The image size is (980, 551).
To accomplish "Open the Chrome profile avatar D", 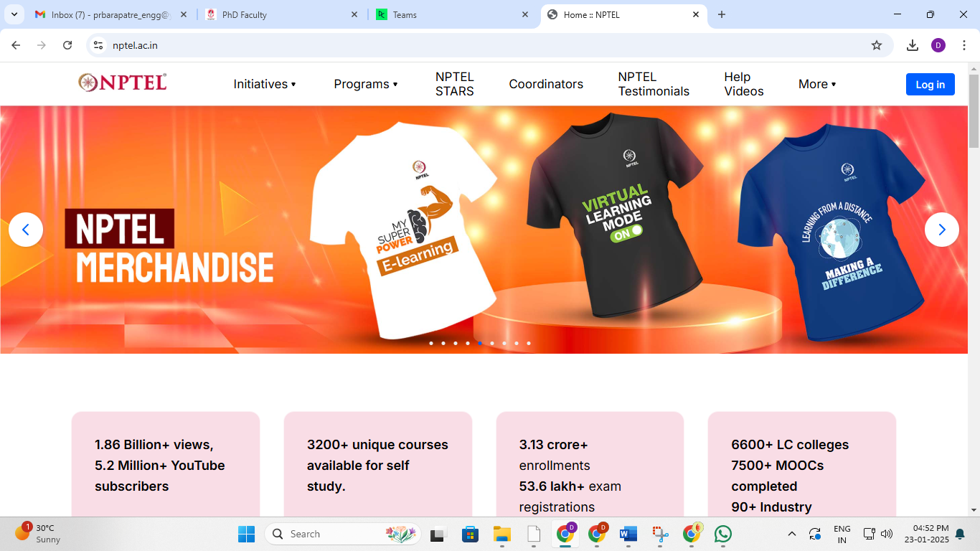I will click(x=938, y=45).
